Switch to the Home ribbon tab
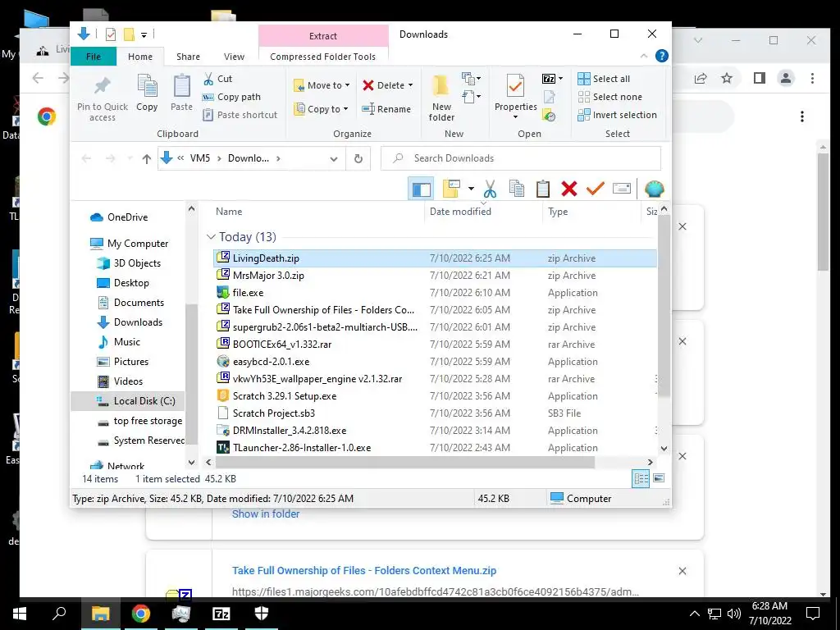The image size is (840, 630). (139, 57)
